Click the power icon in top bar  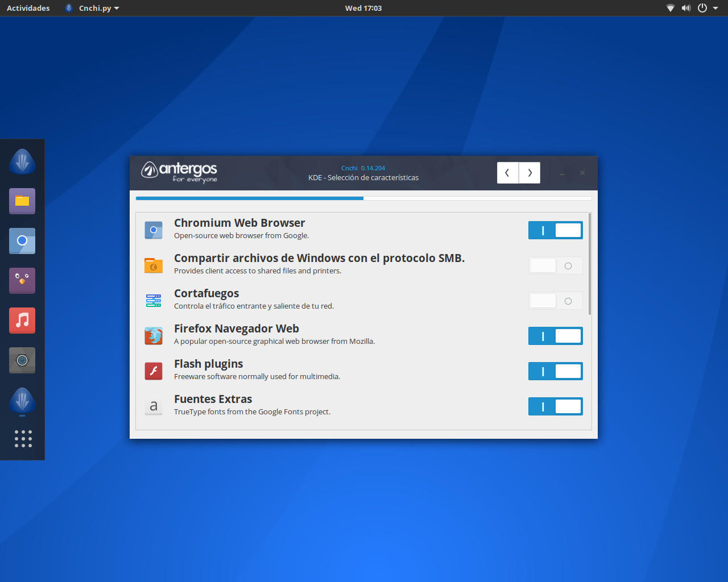[x=702, y=8]
